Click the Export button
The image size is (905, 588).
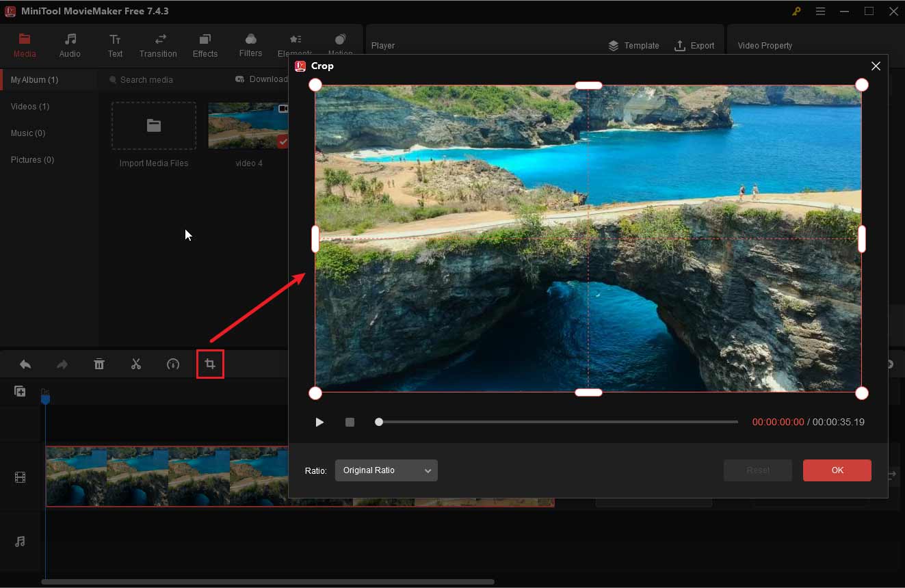(x=694, y=46)
